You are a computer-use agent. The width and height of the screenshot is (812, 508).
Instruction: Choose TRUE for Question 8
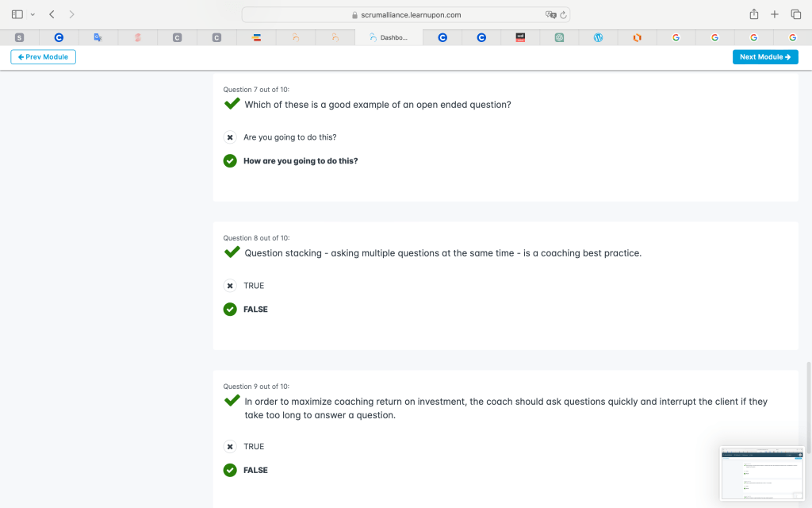tap(230, 286)
